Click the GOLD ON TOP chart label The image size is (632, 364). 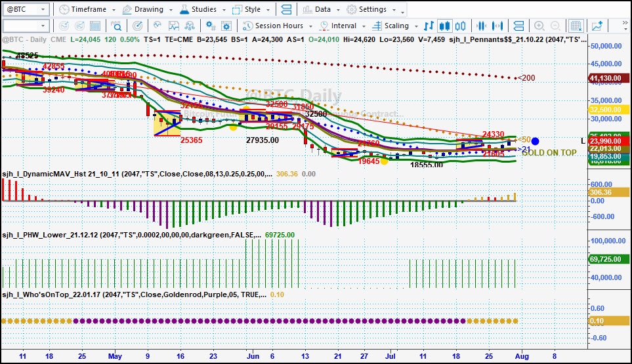pyautogui.click(x=549, y=153)
